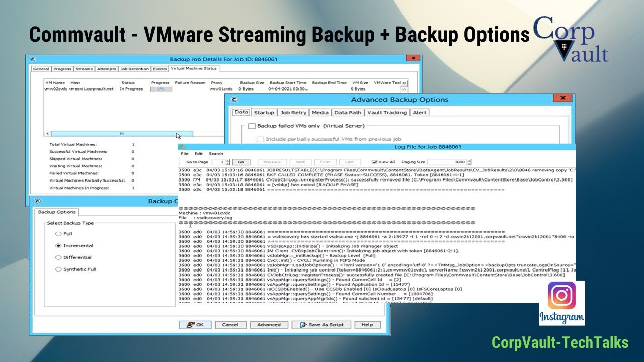Screen dimensions: 644x362
Task: Choose the Full backup type
Action: [58, 234]
